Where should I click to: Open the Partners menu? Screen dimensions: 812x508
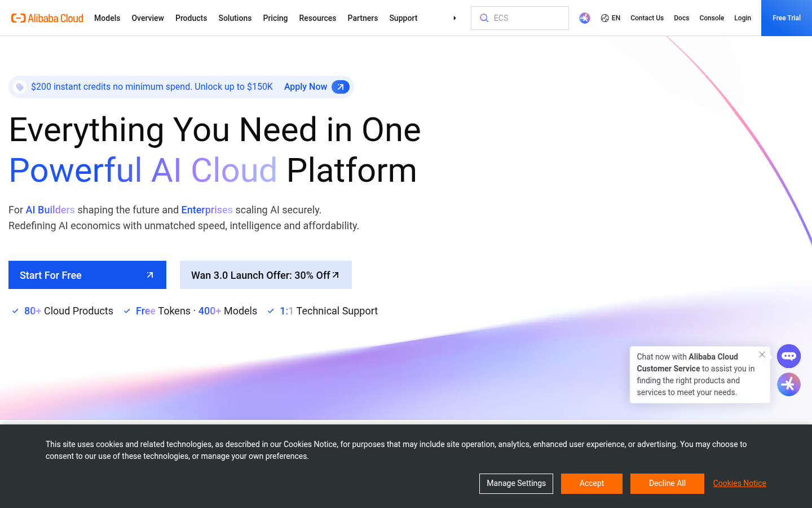coord(363,18)
